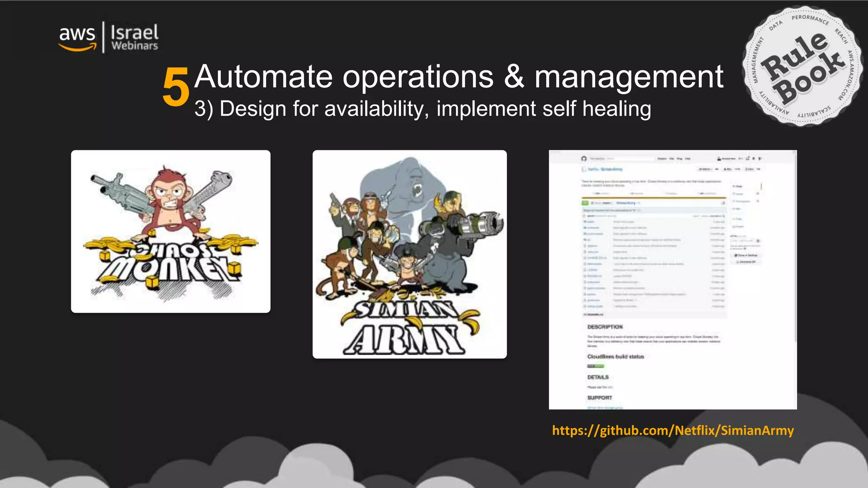868x488 pixels.
Task: Click the repository language color bar
Action: [x=654, y=197]
